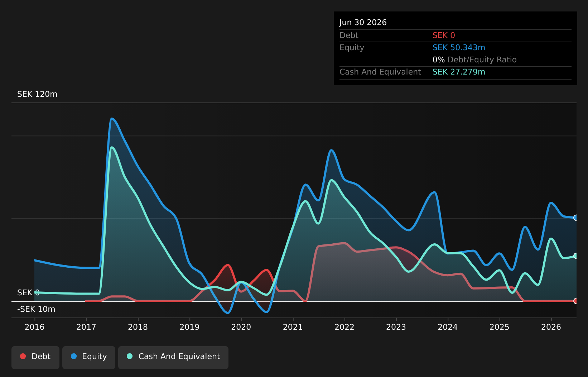The height and width of the screenshot is (377, 588).
Task: Toggle the Debt legend button
Action: tap(35, 357)
